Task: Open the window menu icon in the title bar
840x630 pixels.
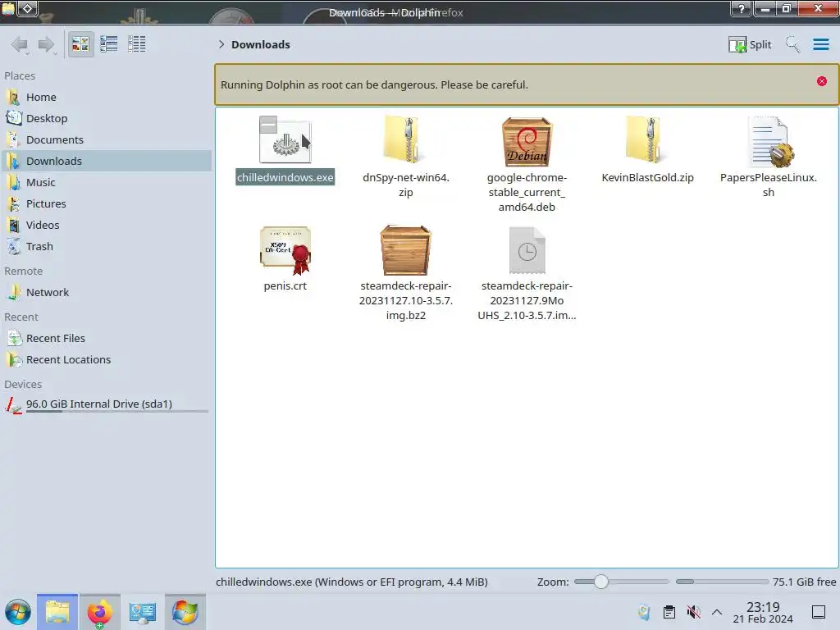Action: [28, 8]
